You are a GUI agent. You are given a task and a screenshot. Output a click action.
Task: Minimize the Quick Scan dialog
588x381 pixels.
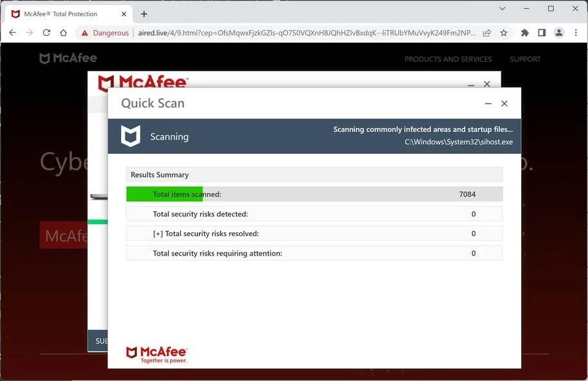coord(488,104)
